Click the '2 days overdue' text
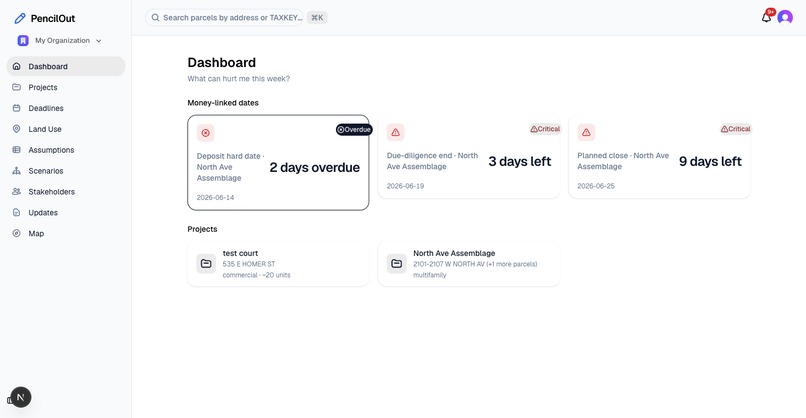 [315, 168]
